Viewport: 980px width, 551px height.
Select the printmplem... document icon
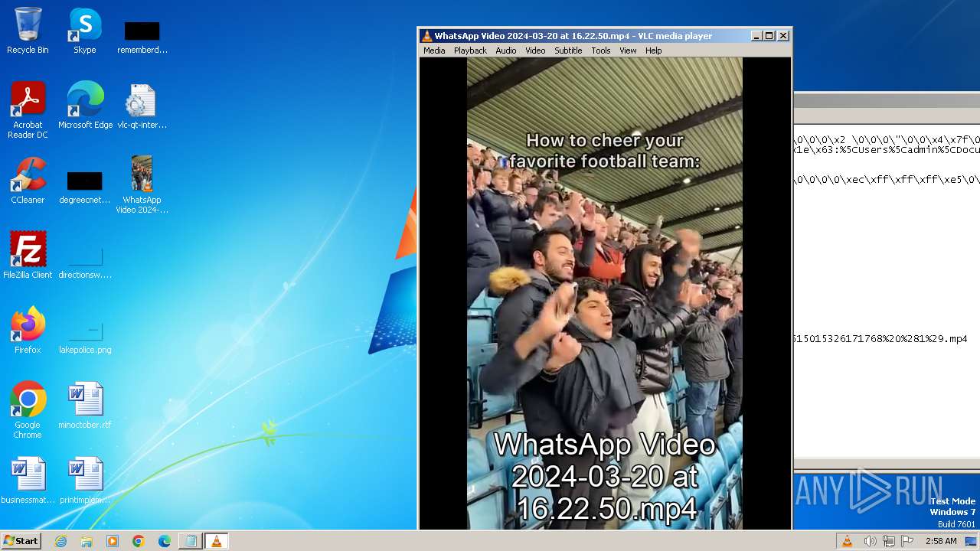click(x=85, y=481)
